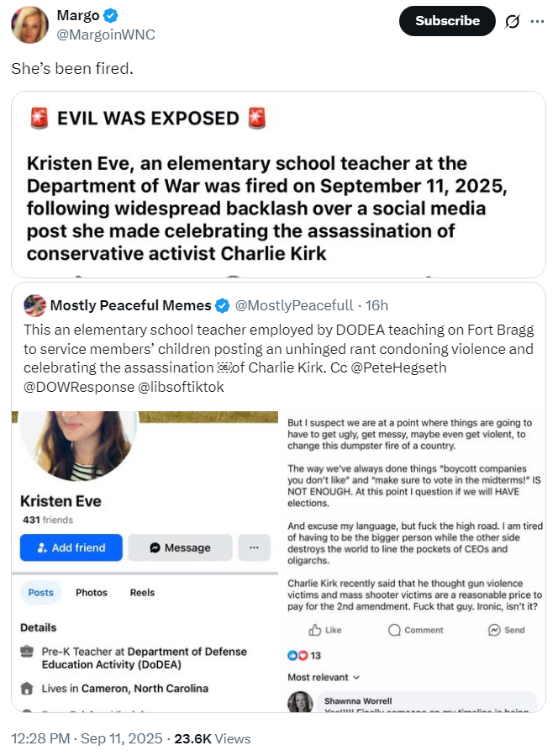
Task: Switch to the Photos tab
Action: point(92,593)
